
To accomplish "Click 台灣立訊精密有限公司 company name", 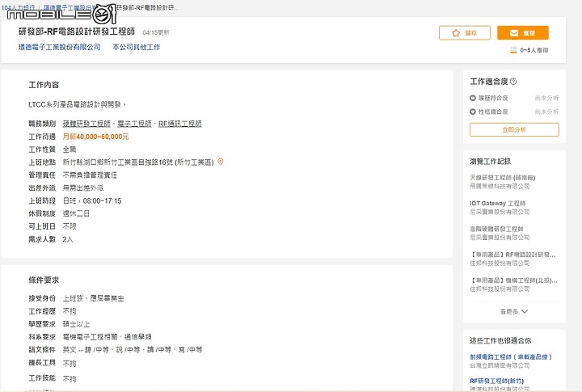I will [x=500, y=365].
